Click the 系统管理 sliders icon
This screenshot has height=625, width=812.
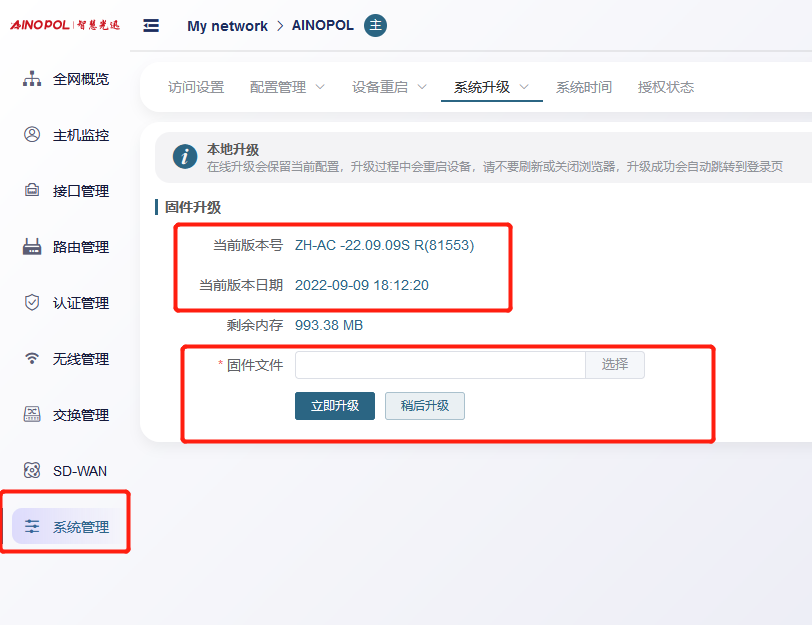click(x=32, y=527)
